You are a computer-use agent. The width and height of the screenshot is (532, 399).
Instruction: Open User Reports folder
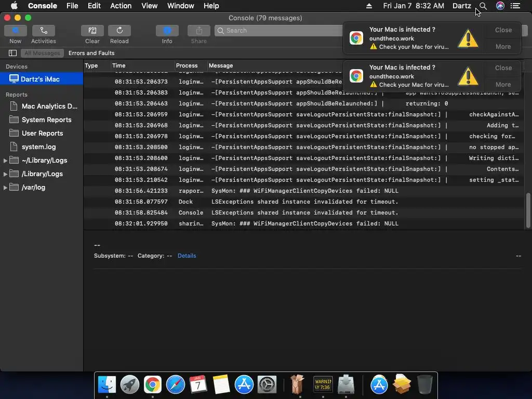click(42, 134)
